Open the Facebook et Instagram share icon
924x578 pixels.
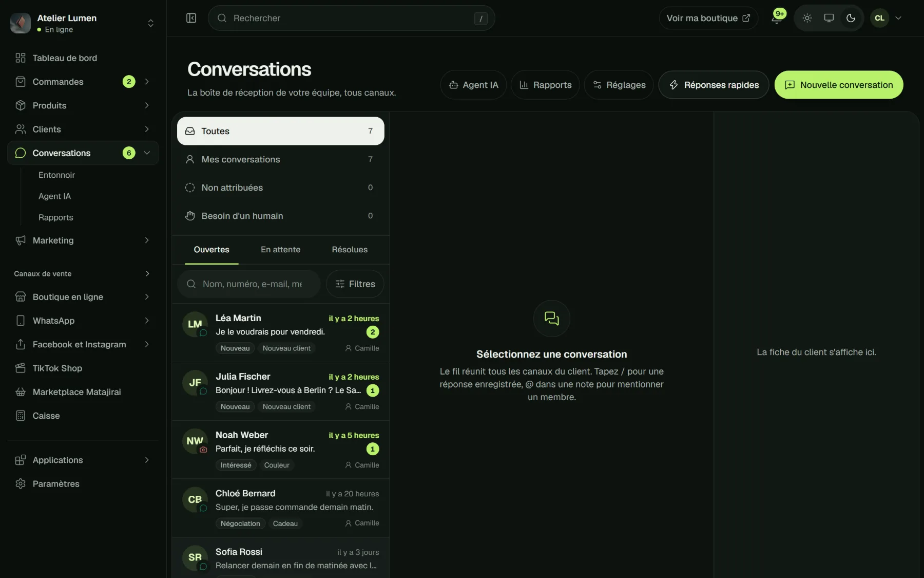[21, 344]
